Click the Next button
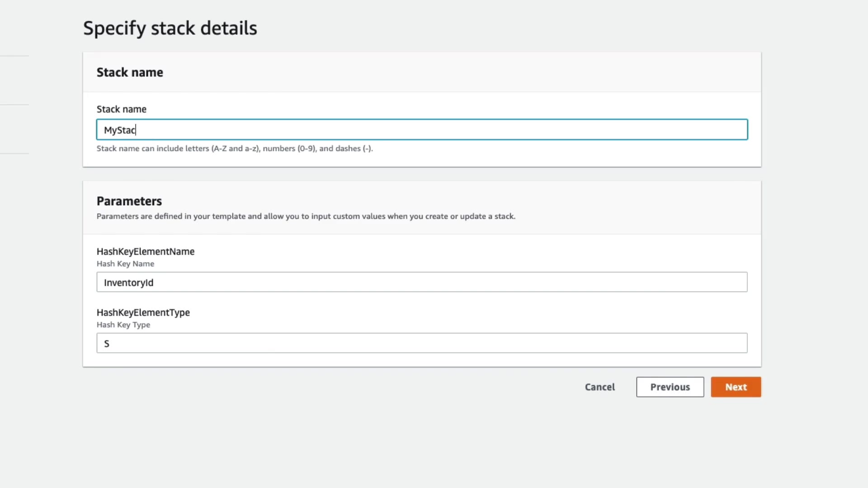 click(736, 387)
